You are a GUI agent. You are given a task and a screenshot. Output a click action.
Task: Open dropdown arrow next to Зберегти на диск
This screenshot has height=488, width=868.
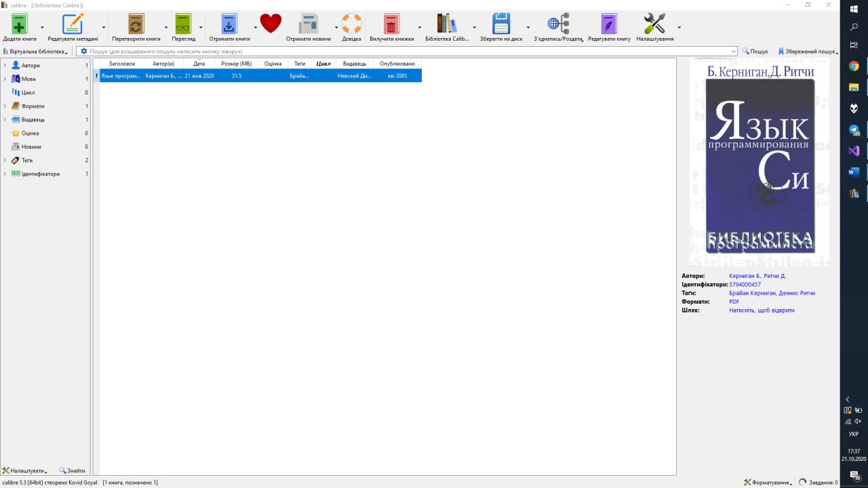(x=528, y=27)
